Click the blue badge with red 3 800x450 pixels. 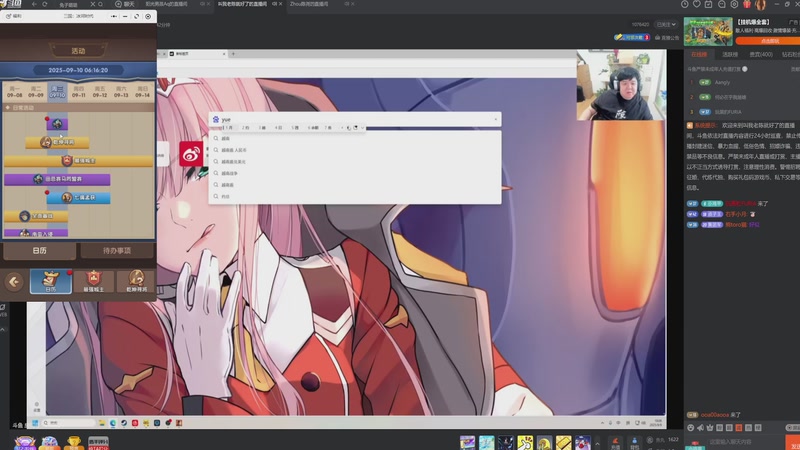point(632,37)
